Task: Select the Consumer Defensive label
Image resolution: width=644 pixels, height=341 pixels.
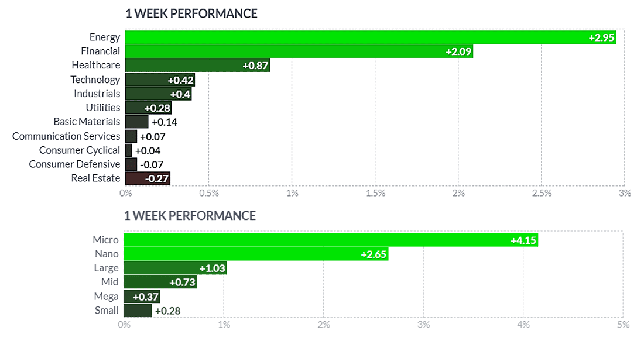Action: 74,164
